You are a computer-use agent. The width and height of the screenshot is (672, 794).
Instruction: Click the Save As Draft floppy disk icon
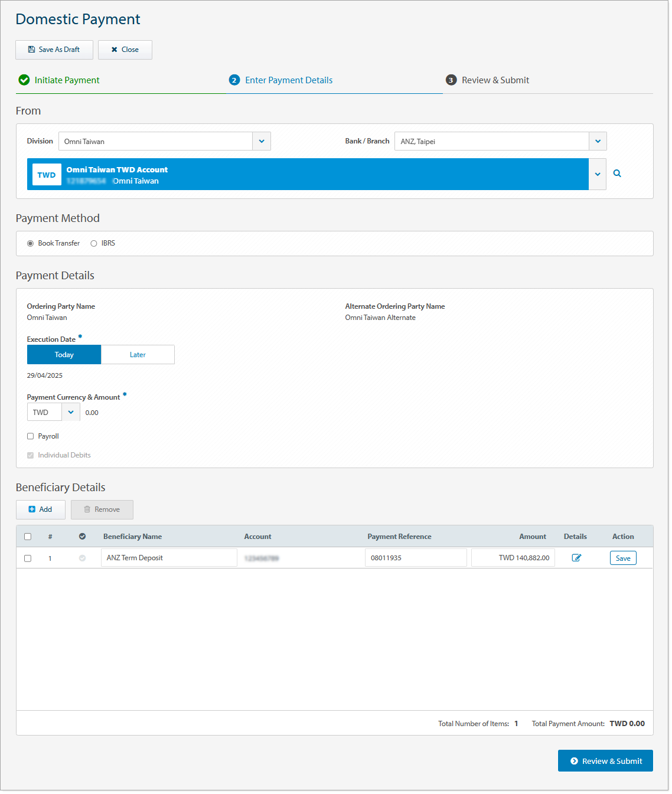point(31,50)
